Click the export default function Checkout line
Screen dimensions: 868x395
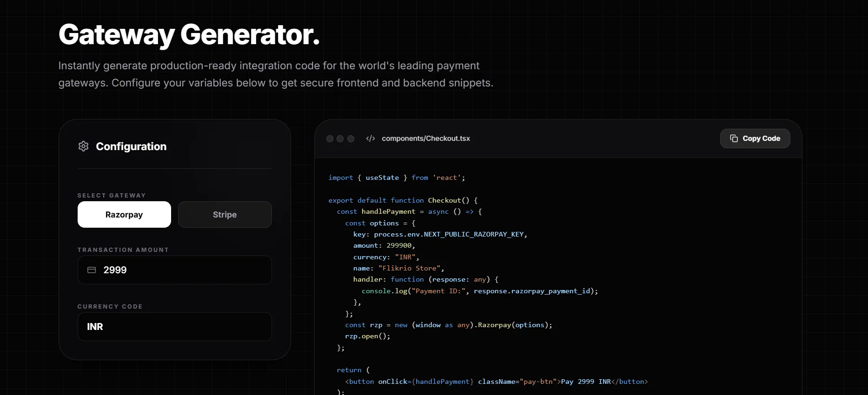pyautogui.click(x=403, y=200)
